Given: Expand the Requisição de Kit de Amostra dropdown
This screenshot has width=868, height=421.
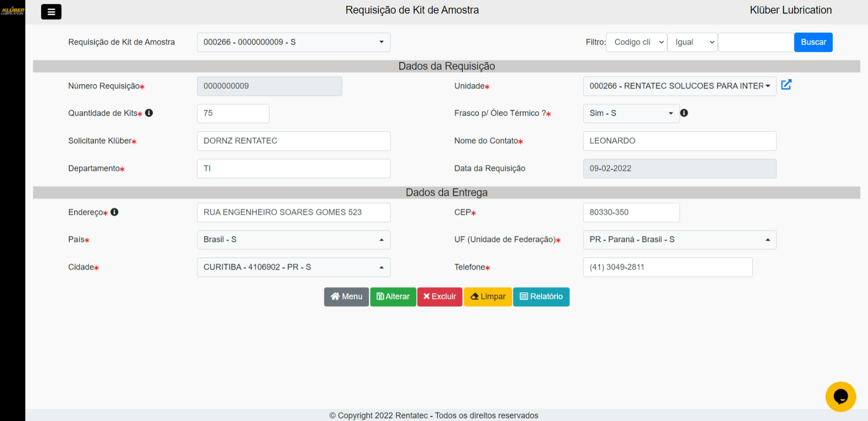Looking at the screenshot, I should (x=293, y=42).
